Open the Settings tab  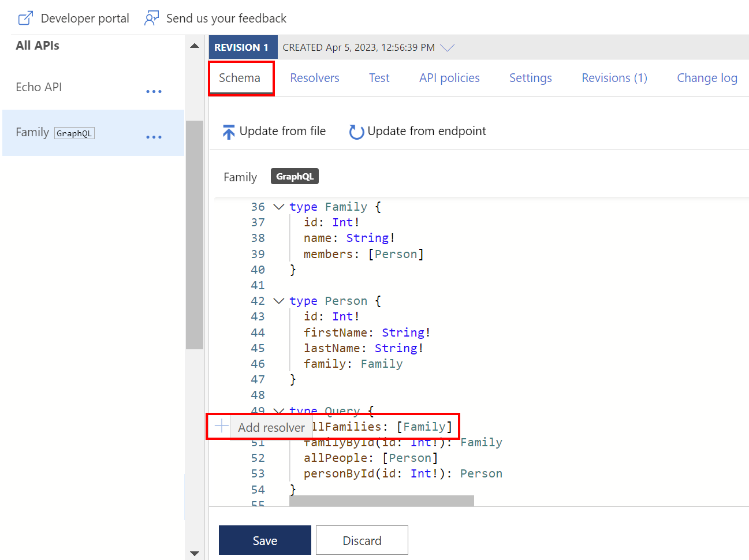click(x=530, y=77)
